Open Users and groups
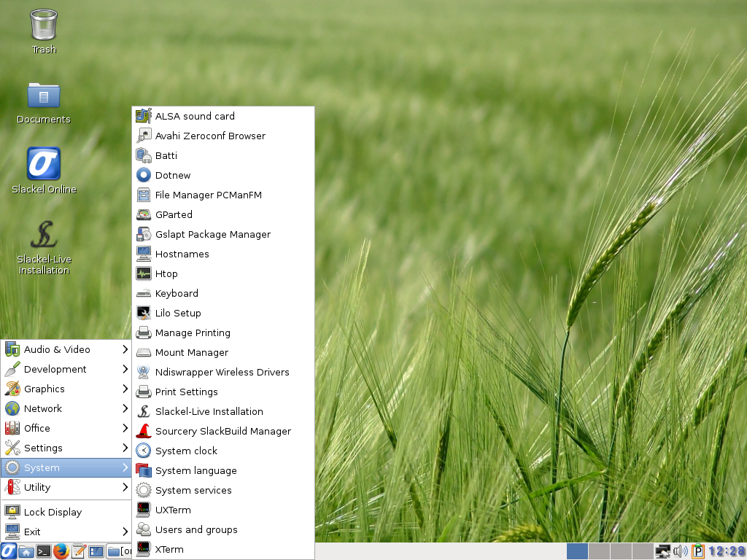The image size is (747, 560). [223, 529]
